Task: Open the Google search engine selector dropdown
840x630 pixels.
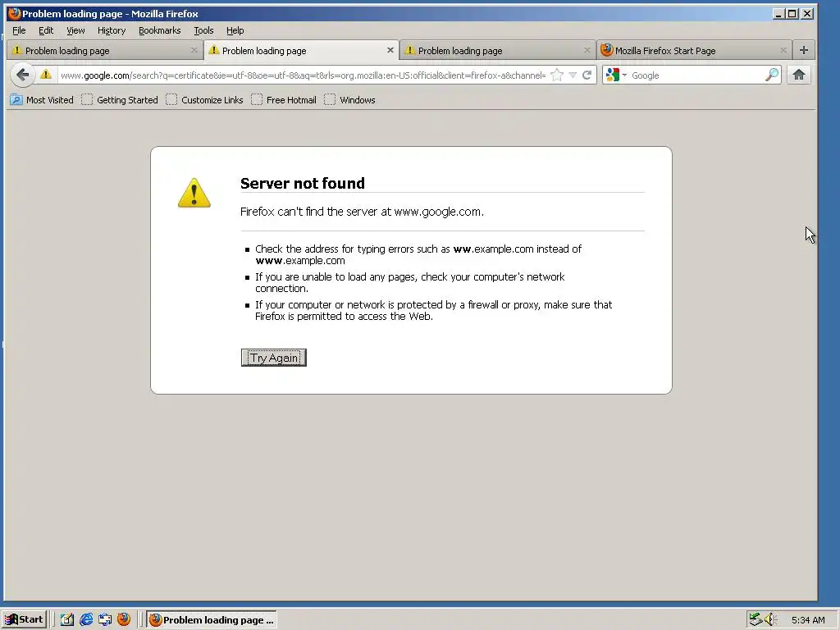Action: click(616, 75)
